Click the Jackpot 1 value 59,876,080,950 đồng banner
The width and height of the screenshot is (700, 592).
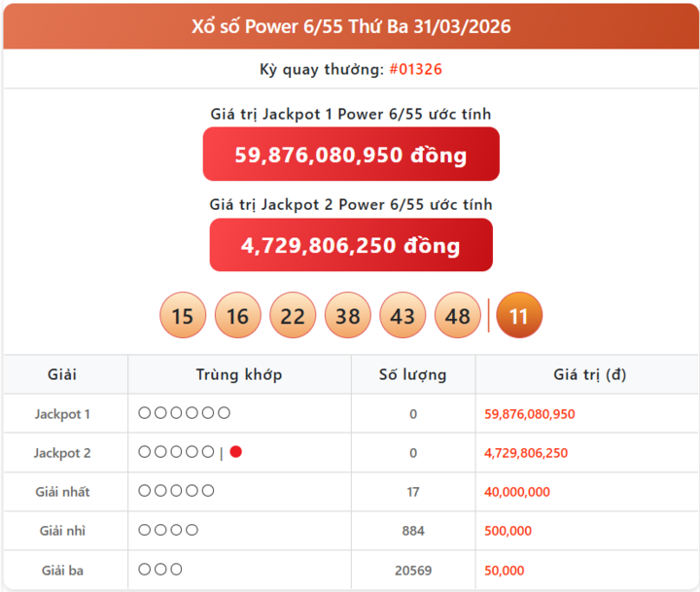[x=351, y=154]
